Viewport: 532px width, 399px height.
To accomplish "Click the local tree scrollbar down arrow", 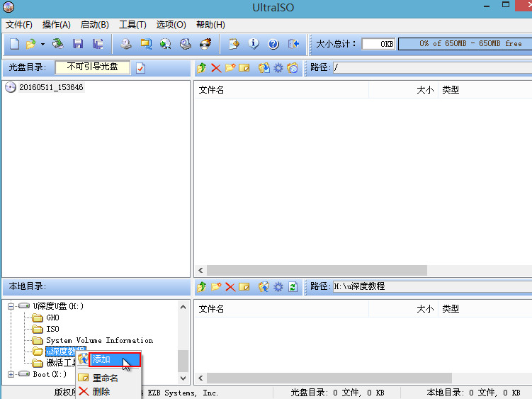I will pos(183,378).
